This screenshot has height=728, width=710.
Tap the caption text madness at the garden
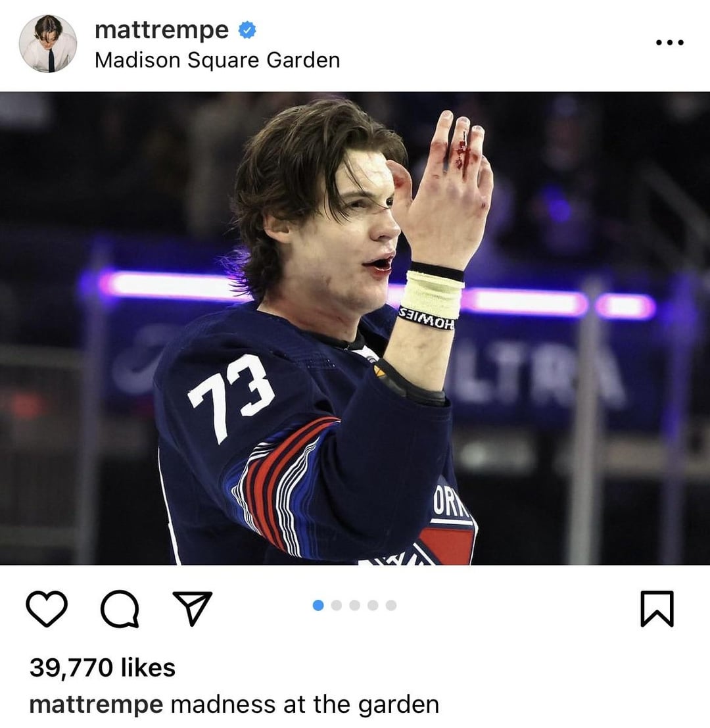pos(305,705)
